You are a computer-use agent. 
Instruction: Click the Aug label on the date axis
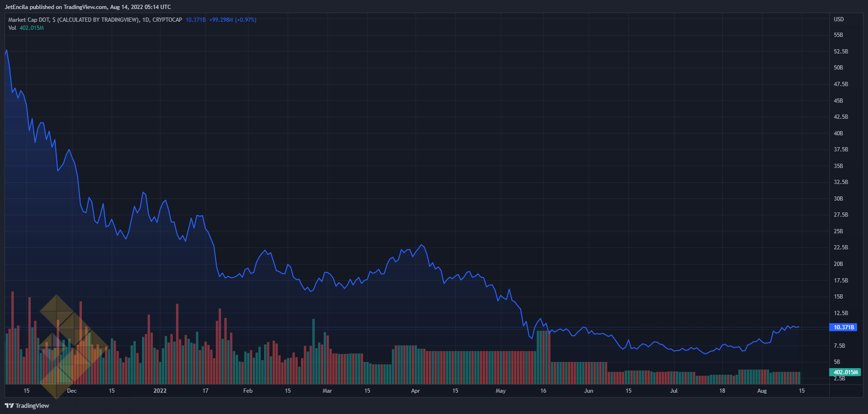(762, 391)
